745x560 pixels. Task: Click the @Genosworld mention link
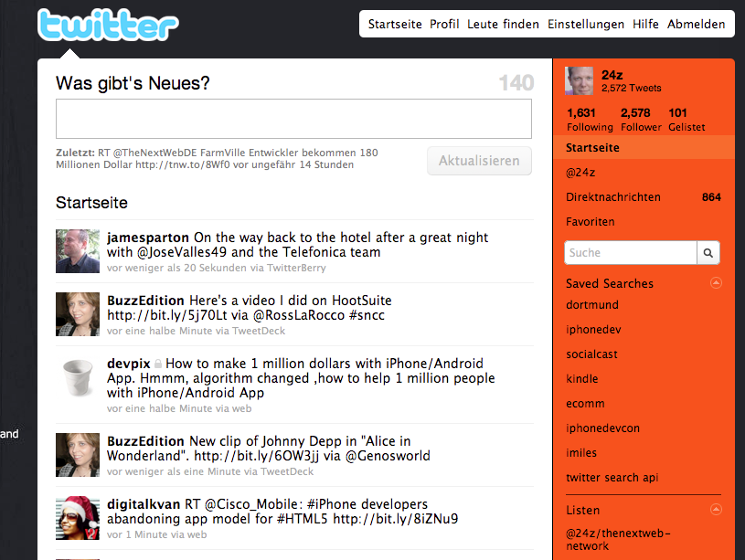(x=388, y=456)
